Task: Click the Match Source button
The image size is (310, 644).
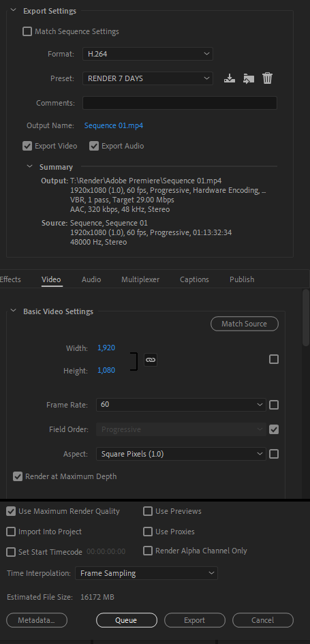Action: pyautogui.click(x=245, y=324)
